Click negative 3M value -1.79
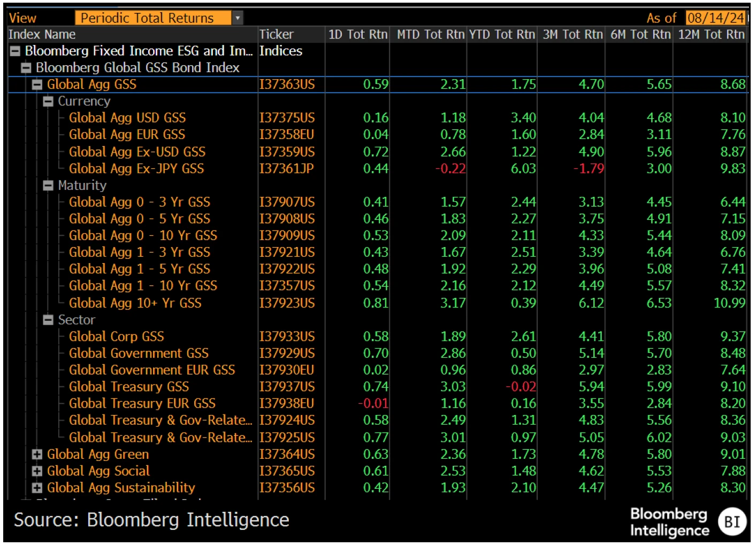Image resolution: width=756 pixels, height=546 pixels. (589, 168)
